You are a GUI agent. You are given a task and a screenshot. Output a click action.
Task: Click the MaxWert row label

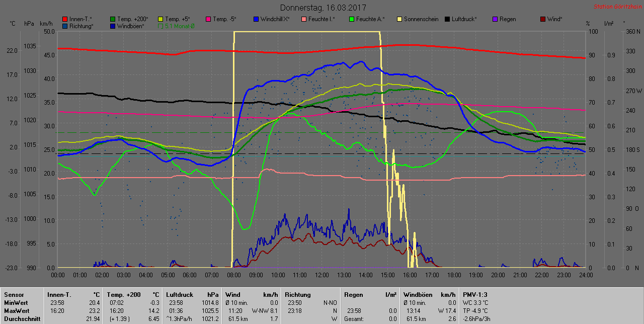tap(17, 311)
